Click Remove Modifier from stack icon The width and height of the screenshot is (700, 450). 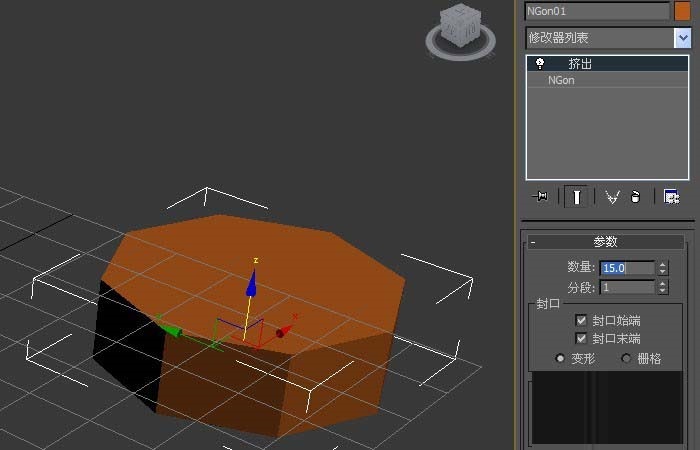click(635, 197)
